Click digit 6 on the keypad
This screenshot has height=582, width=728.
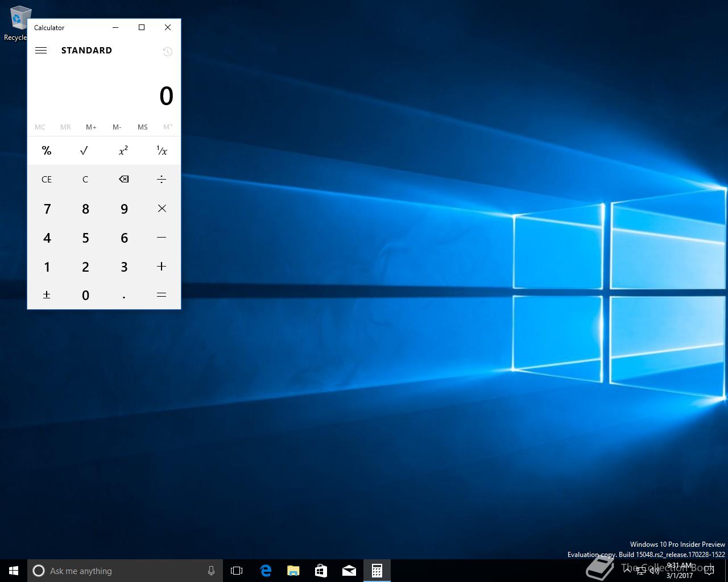coord(123,238)
